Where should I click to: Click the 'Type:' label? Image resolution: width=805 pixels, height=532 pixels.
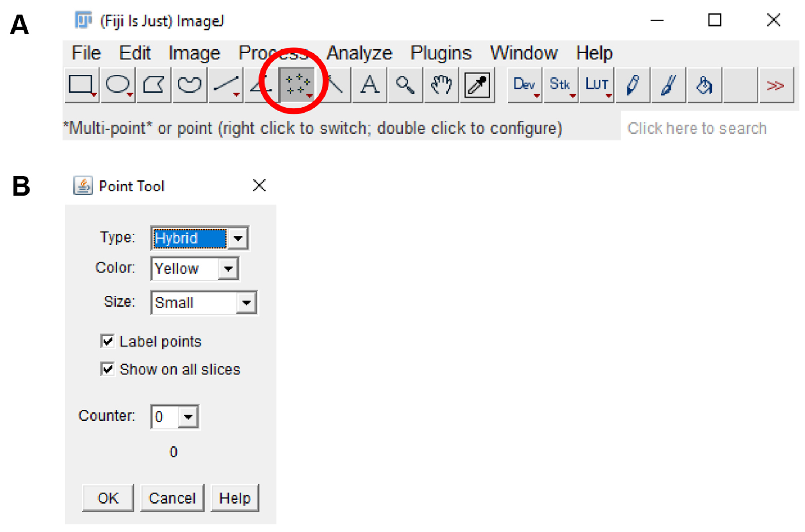(x=118, y=237)
